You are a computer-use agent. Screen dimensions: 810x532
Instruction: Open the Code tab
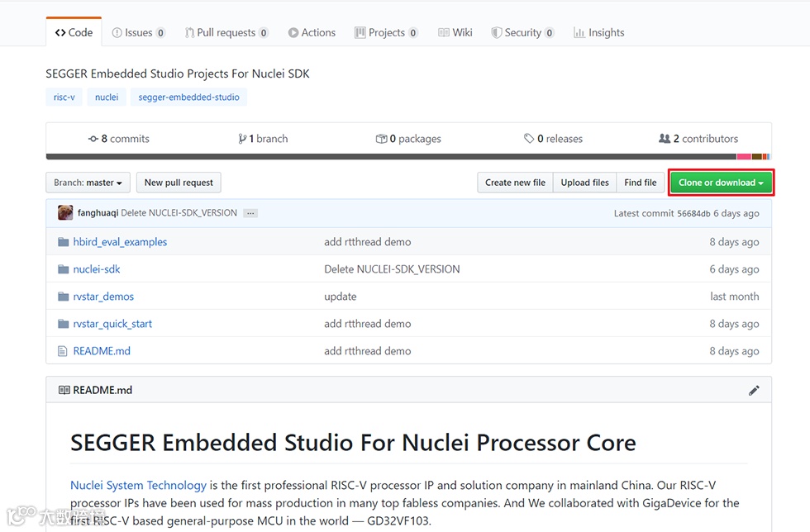(74, 32)
